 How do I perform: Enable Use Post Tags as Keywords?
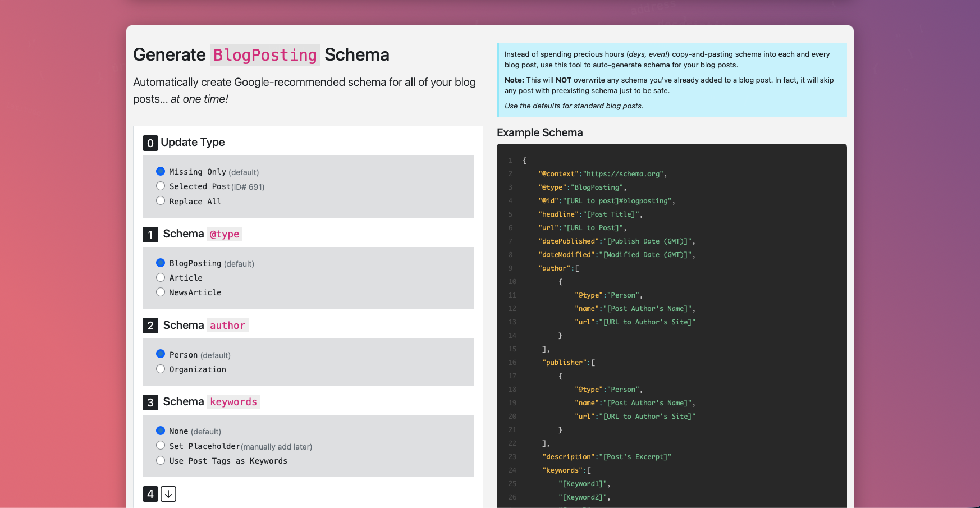tap(161, 460)
